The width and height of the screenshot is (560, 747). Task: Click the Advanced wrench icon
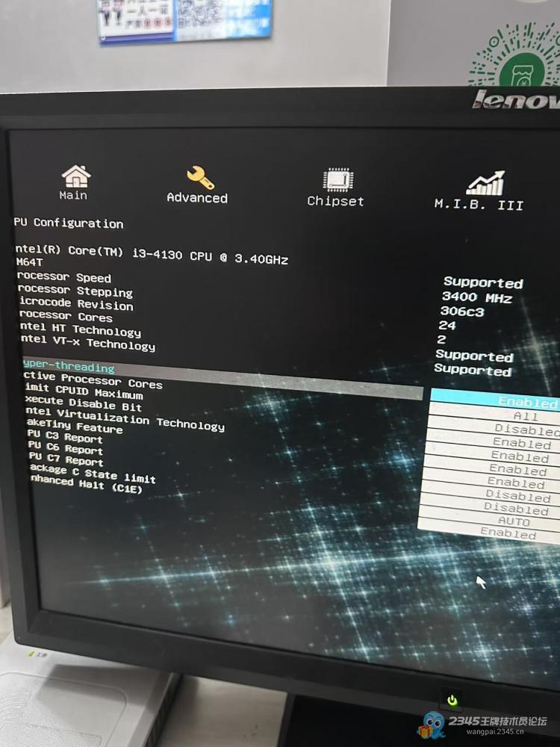[x=199, y=177]
